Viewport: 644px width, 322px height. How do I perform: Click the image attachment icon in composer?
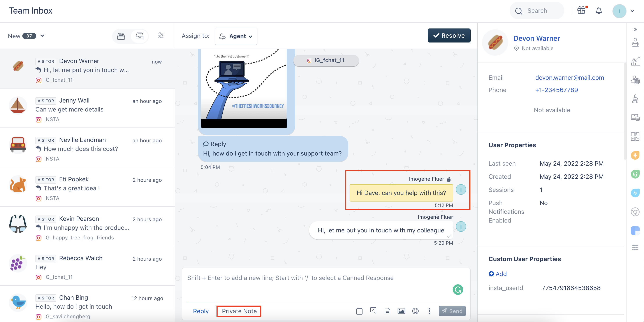point(401,311)
